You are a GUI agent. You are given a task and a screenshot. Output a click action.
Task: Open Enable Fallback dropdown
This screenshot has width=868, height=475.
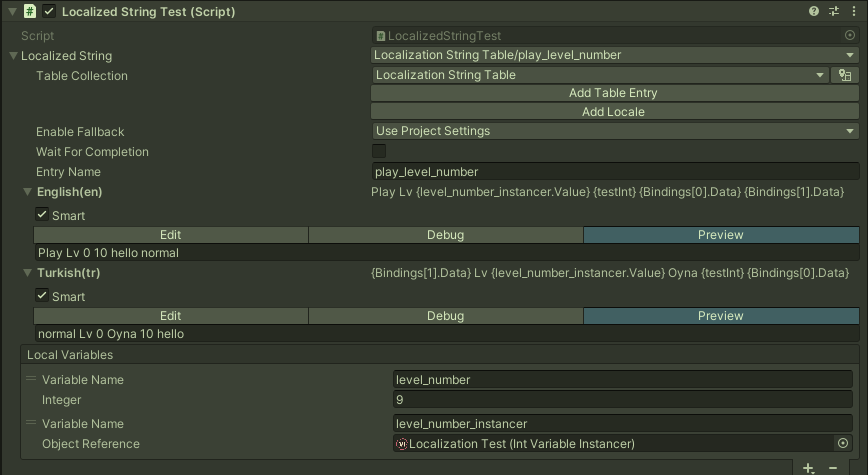coord(614,131)
